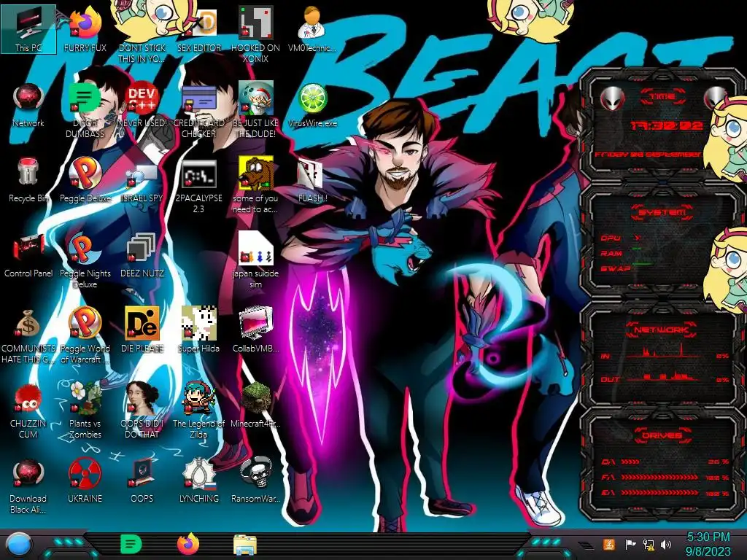Launch Peggle Deluxe from the desktop

85,180
